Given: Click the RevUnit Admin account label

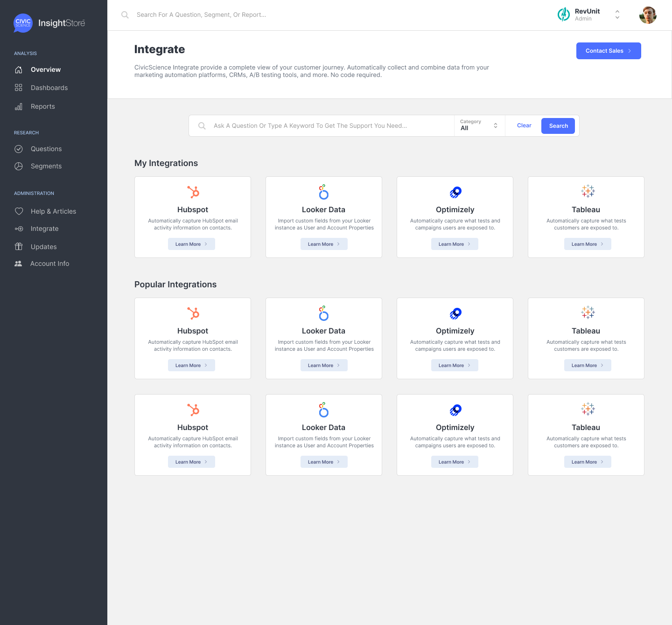Looking at the screenshot, I should (587, 14).
